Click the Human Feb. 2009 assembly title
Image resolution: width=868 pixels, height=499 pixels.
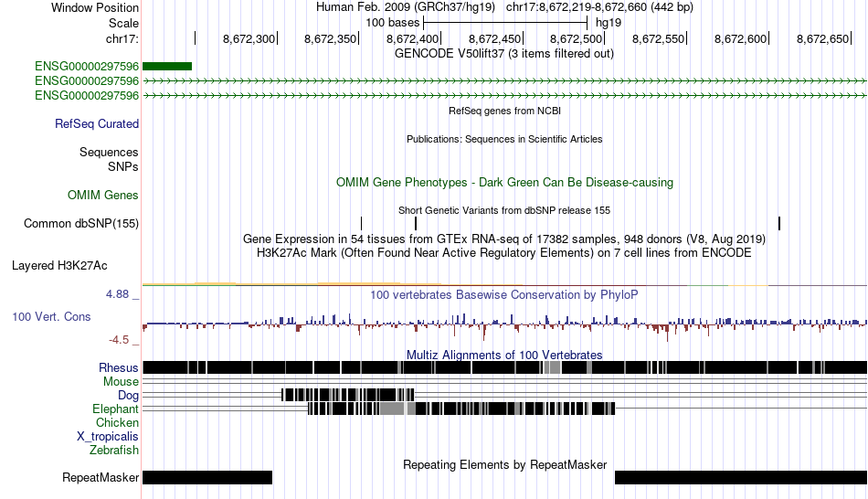click(407, 7)
